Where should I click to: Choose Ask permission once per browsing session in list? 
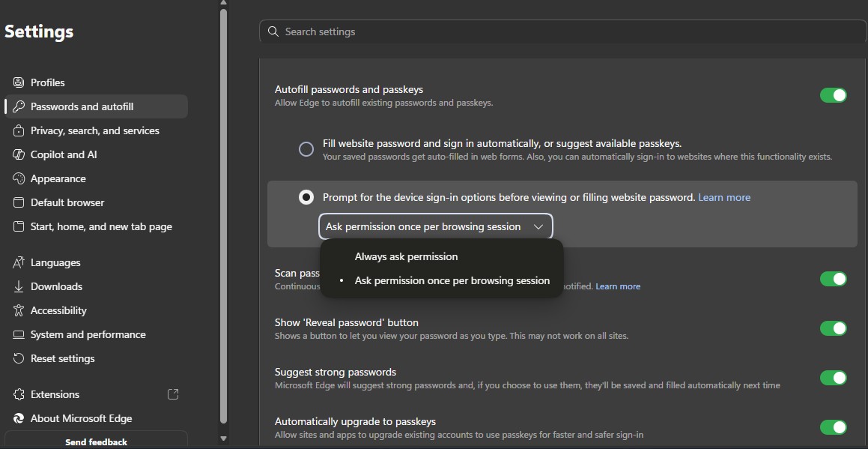(x=442, y=280)
